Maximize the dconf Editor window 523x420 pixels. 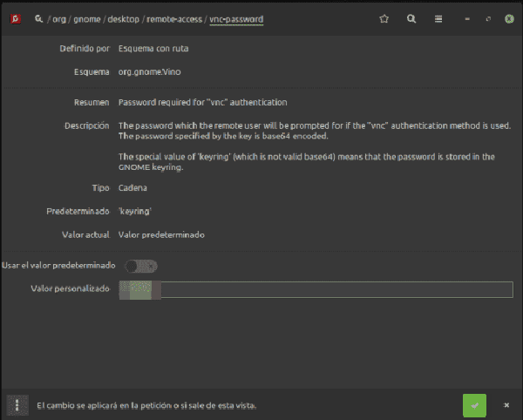click(488, 19)
